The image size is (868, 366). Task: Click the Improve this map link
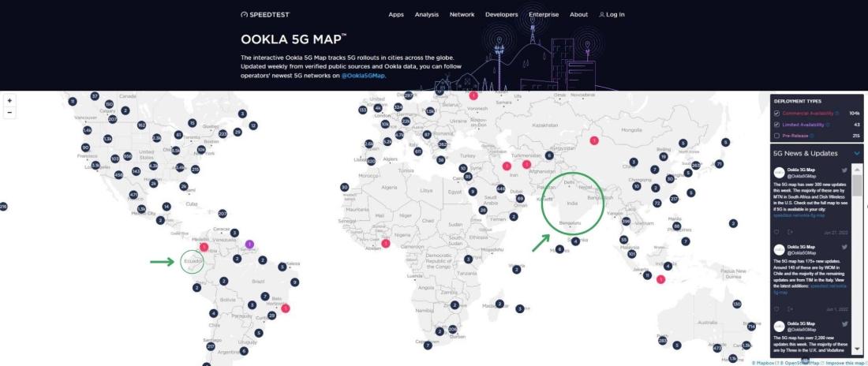pyautogui.click(x=844, y=363)
